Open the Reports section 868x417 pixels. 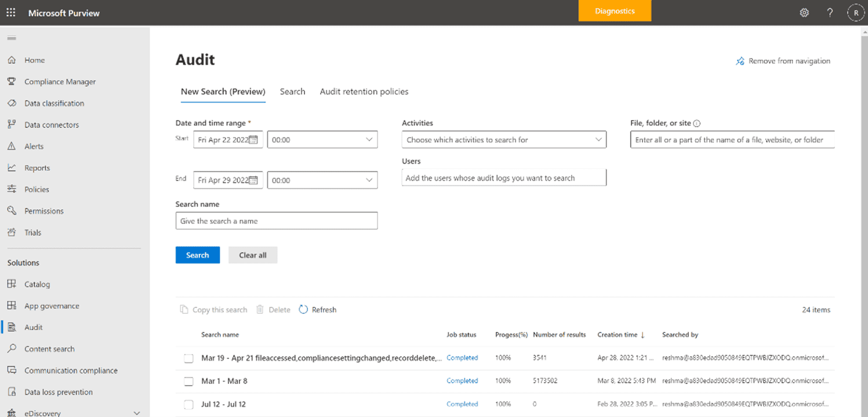pyautogui.click(x=36, y=167)
